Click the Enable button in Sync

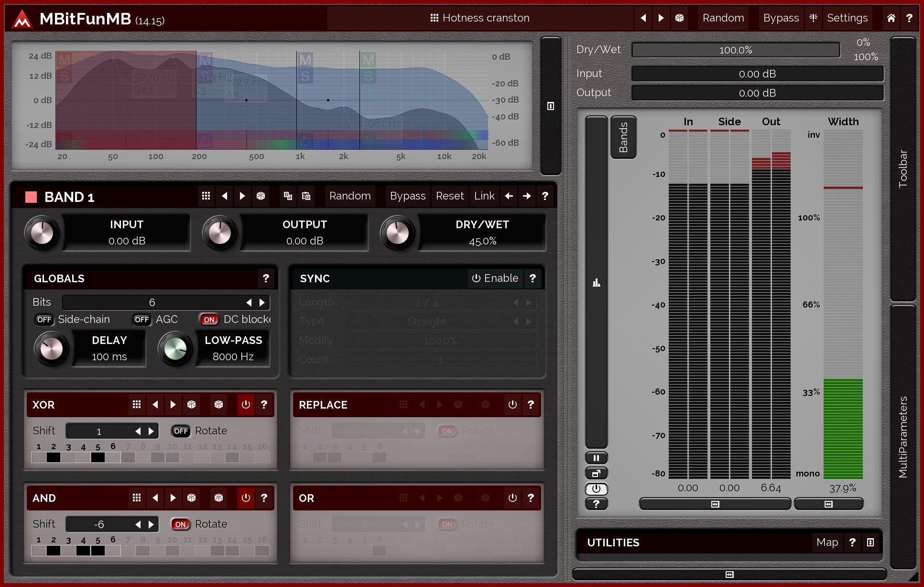pos(495,278)
